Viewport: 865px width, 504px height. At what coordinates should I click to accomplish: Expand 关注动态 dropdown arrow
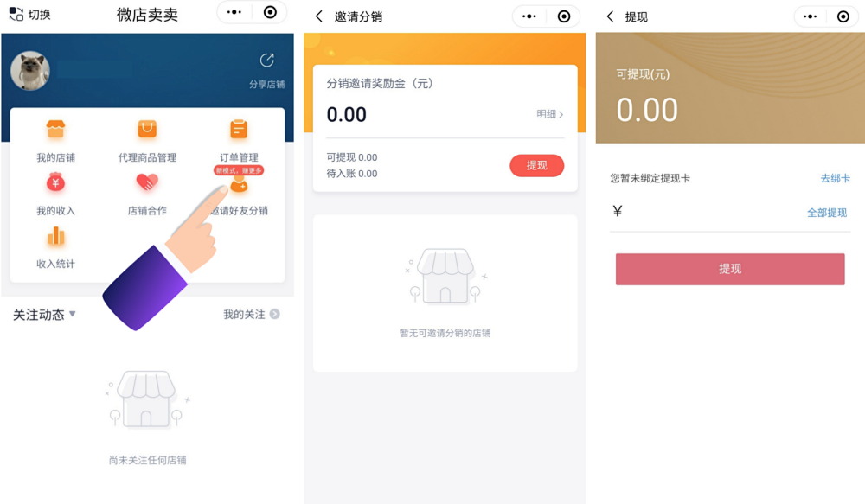[73, 314]
